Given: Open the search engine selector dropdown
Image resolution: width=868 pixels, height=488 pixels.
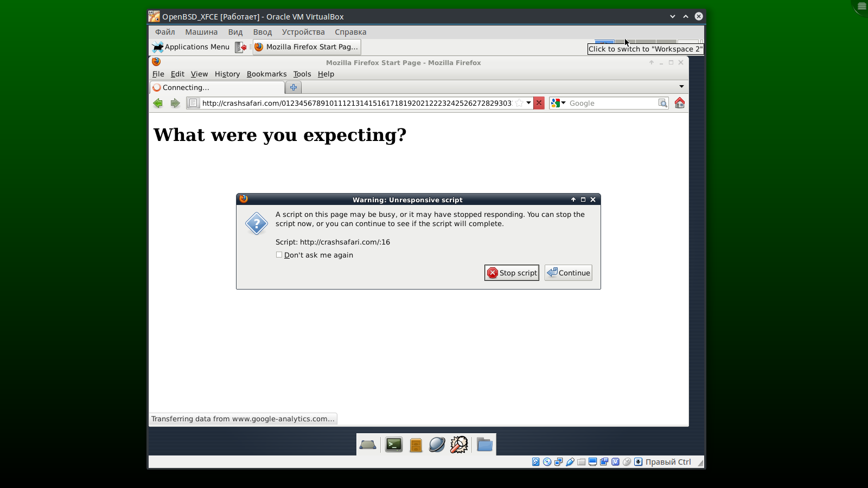Looking at the screenshot, I should pos(558,103).
